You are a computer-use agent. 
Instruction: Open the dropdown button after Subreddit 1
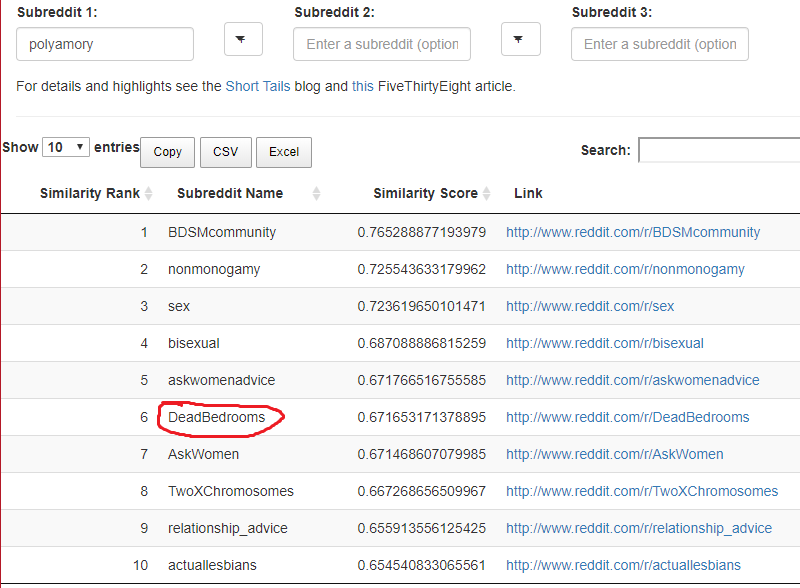[243, 39]
